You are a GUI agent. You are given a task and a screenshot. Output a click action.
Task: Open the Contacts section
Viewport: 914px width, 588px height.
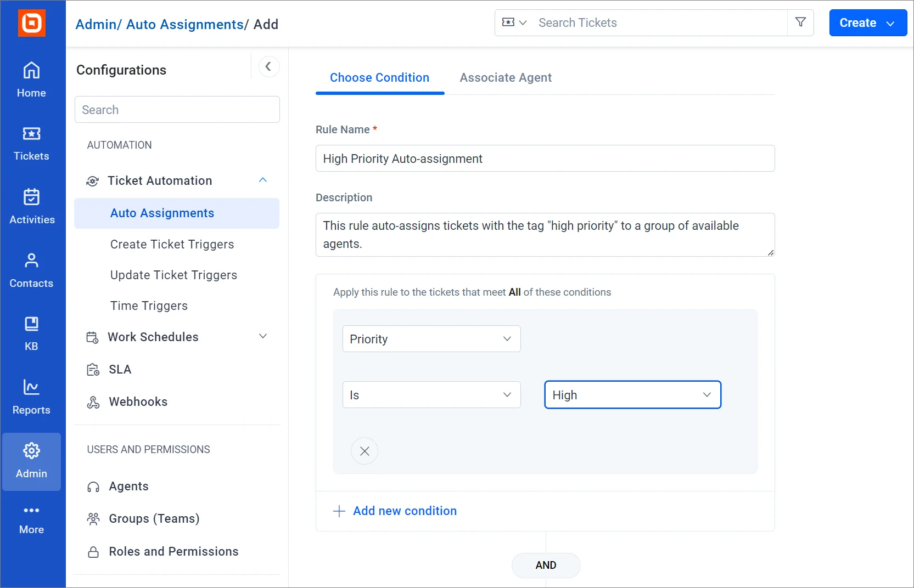click(31, 270)
